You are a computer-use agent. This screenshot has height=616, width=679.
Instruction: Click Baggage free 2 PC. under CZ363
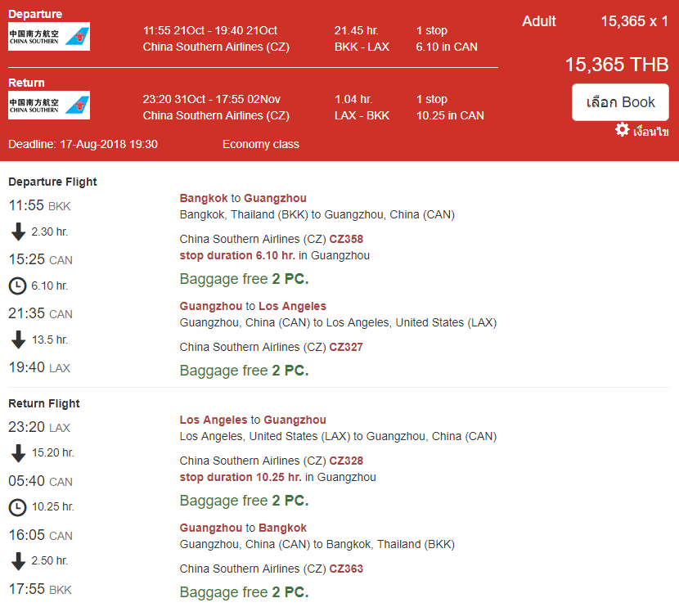coord(245,592)
